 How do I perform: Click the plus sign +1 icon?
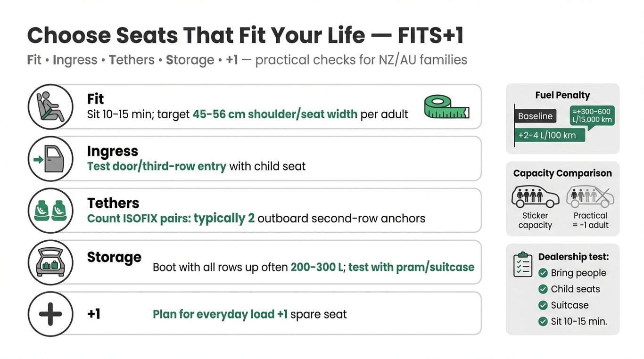[51, 314]
